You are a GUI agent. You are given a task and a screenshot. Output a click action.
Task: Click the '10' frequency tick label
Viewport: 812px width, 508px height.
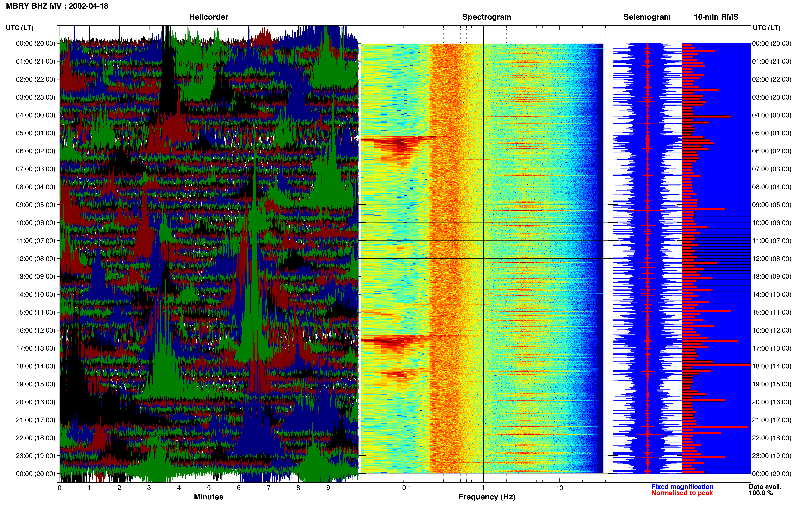pos(559,487)
